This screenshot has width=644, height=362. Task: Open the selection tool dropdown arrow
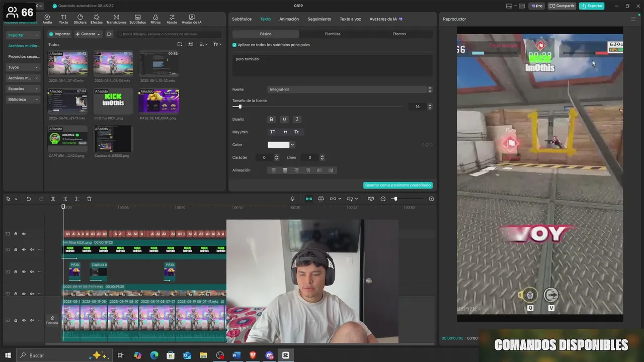pos(16,199)
